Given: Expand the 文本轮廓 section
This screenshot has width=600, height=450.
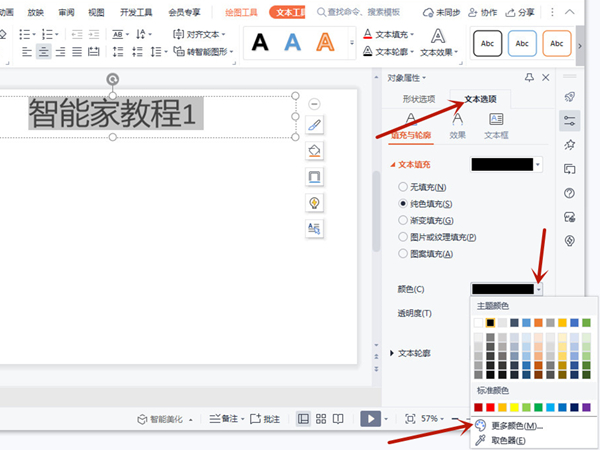Looking at the screenshot, I should [392, 353].
